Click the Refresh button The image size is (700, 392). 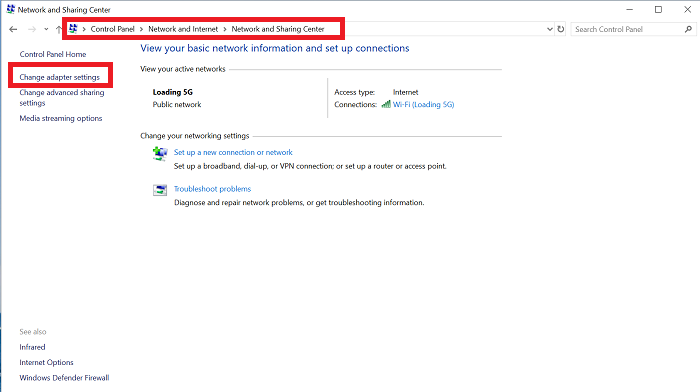click(561, 29)
